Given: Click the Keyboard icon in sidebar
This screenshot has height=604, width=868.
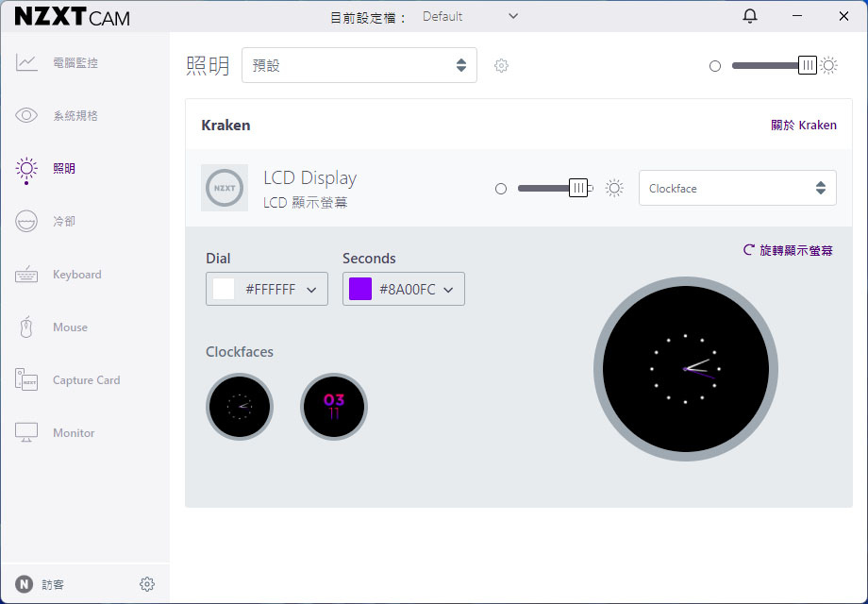Looking at the screenshot, I should tap(26, 274).
